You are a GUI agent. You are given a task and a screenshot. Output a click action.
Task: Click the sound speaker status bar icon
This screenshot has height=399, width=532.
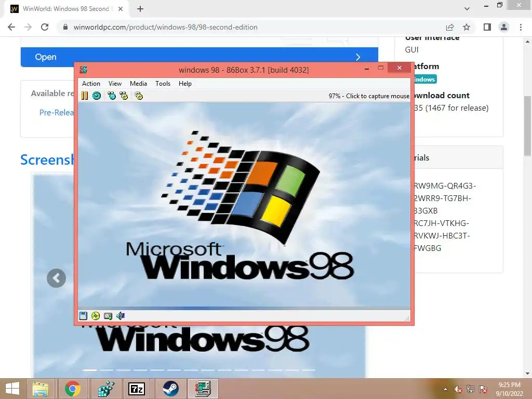(x=121, y=316)
